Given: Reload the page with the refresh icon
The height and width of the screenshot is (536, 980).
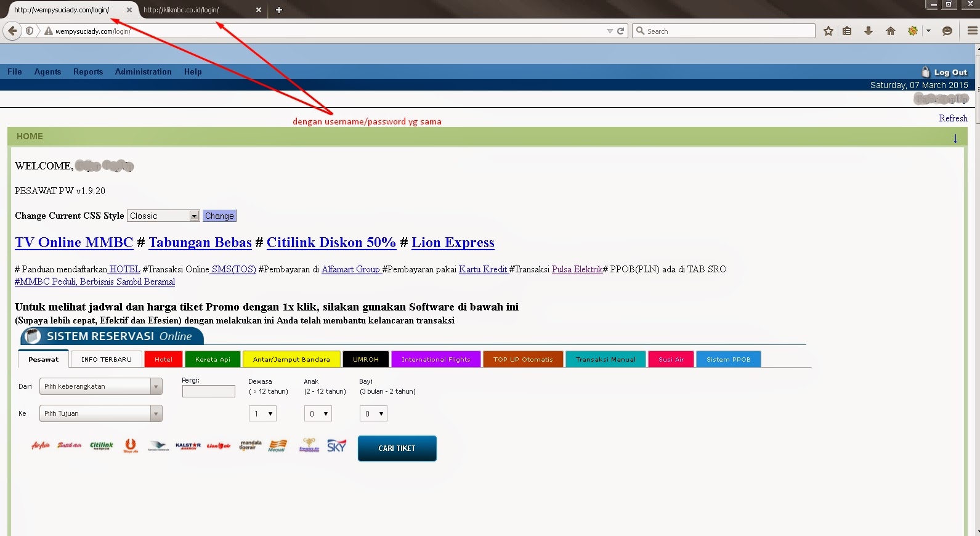Looking at the screenshot, I should [x=621, y=31].
